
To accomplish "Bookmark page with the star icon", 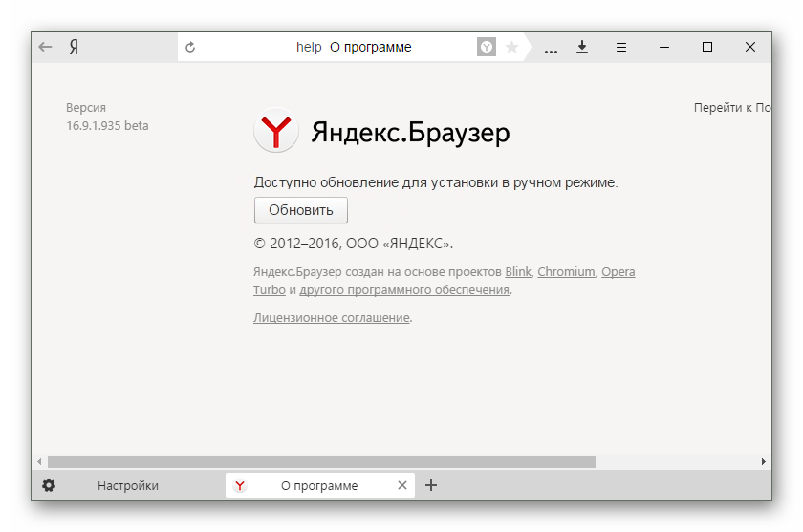I will point(511,47).
